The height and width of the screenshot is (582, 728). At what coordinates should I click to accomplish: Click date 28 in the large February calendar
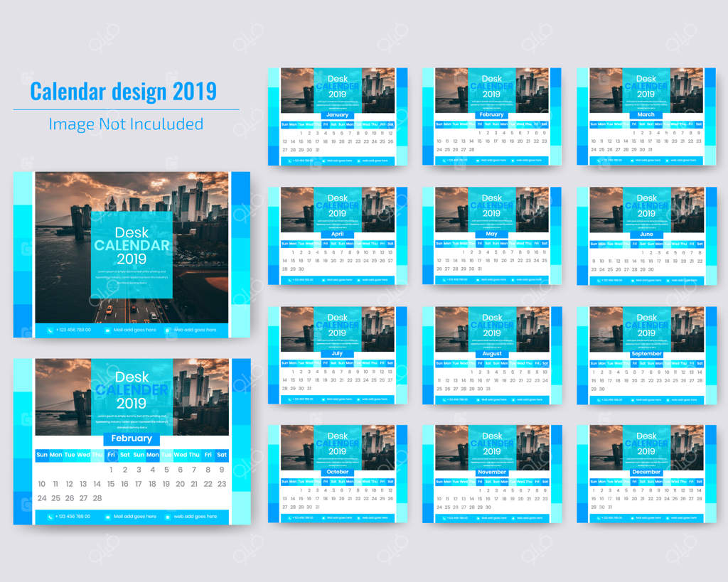[x=97, y=498]
